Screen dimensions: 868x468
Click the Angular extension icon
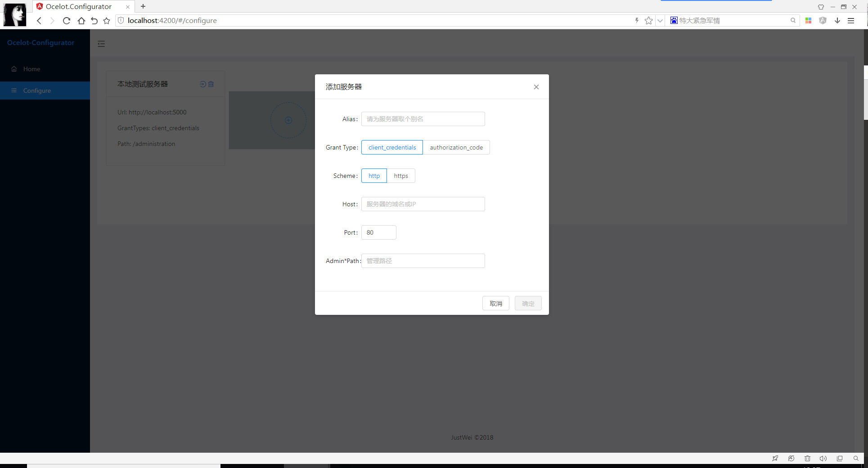click(823, 21)
